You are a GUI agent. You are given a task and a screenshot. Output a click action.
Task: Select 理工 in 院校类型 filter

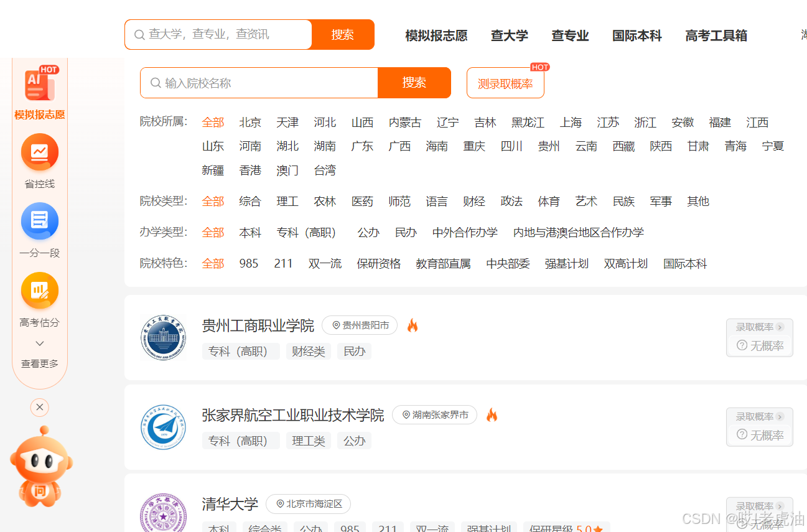pos(287,202)
